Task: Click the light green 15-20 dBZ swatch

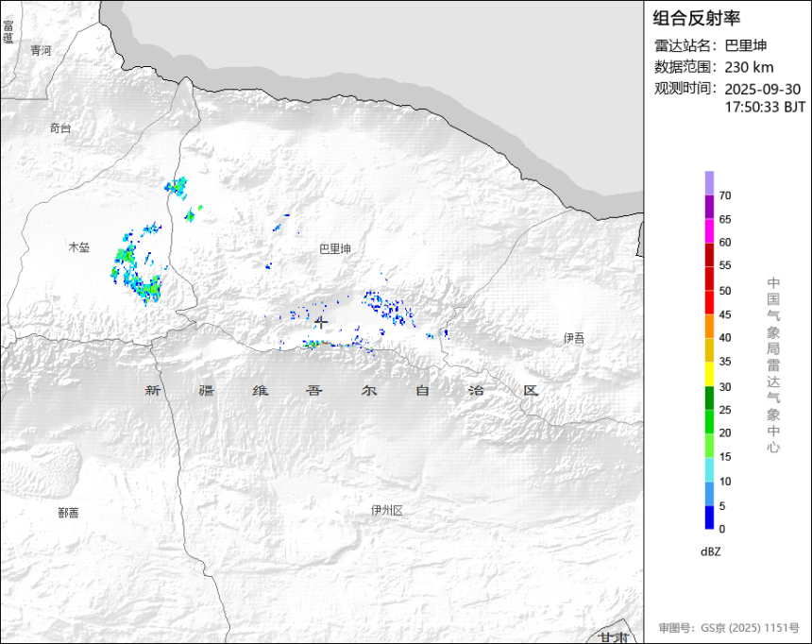Action: (x=709, y=446)
